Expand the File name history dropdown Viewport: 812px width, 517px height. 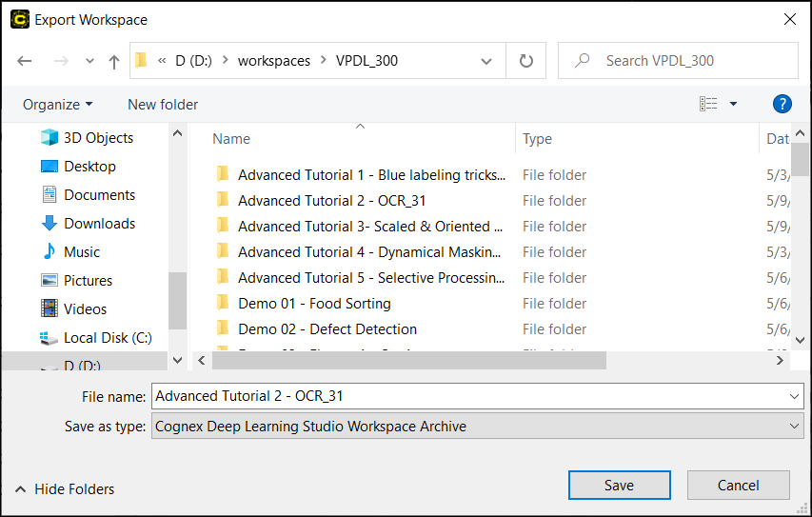pyautogui.click(x=795, y=397)
